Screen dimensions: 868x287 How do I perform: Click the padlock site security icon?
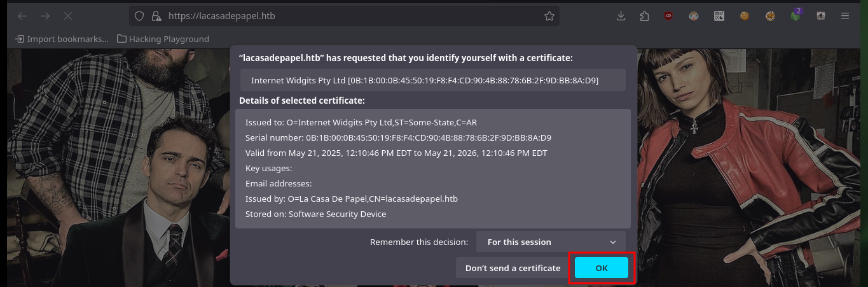[156, 16]
